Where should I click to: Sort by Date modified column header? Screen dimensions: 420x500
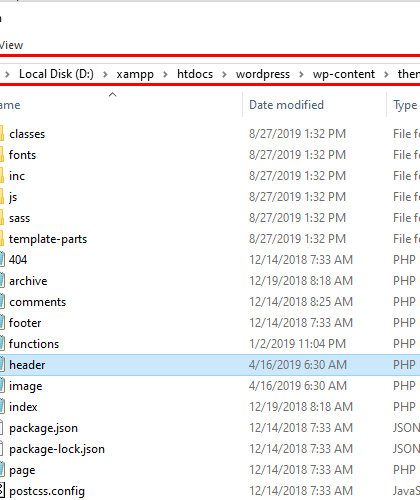tap(286, 105)
